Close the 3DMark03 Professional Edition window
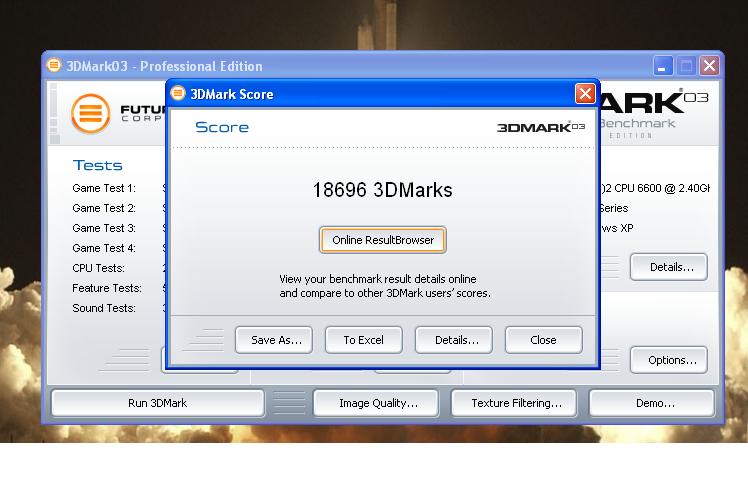 709,66
